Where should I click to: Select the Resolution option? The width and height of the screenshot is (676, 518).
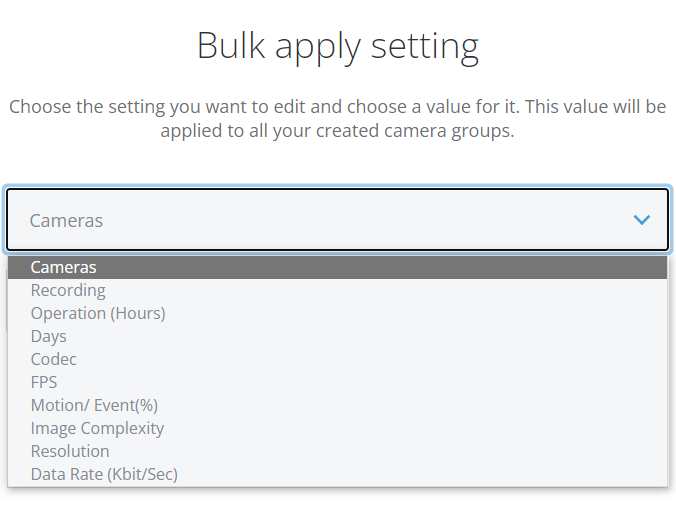(x=70, y=451)
